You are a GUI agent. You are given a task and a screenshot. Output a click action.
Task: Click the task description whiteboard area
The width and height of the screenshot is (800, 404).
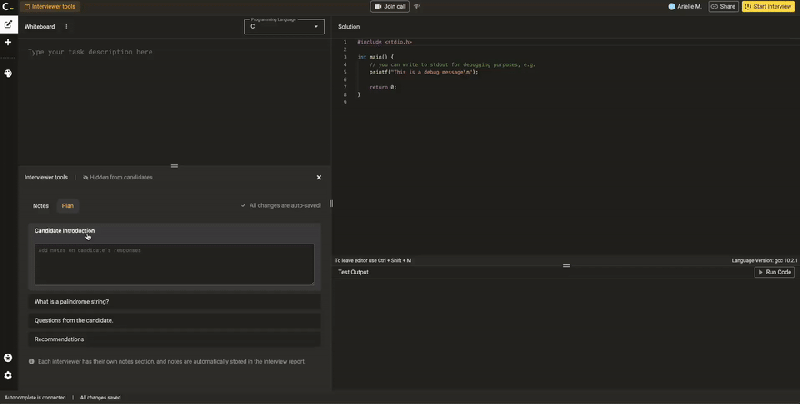coord(174,99)
